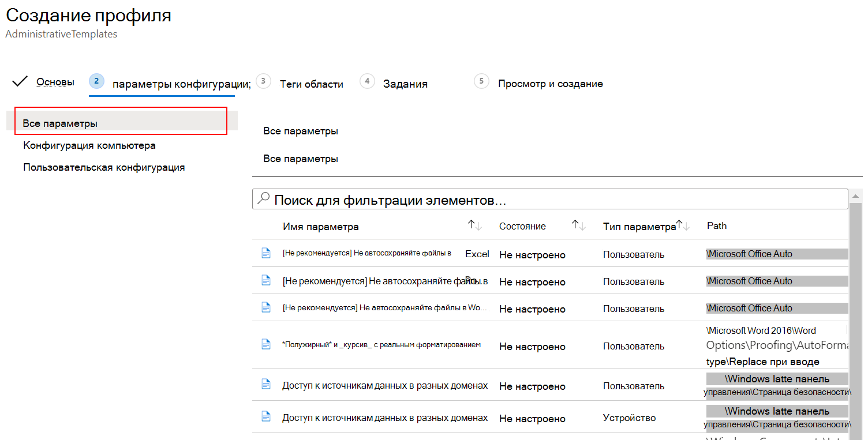Viewport: 868px width, 440px height.
Task: Click the search filter input field
Action: [550, 199]
